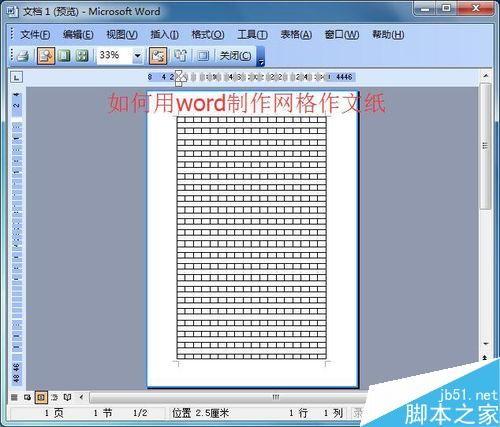Switch to Reading Layout view icon
This screenshot has height=427, width=500.
click(67, 397)
